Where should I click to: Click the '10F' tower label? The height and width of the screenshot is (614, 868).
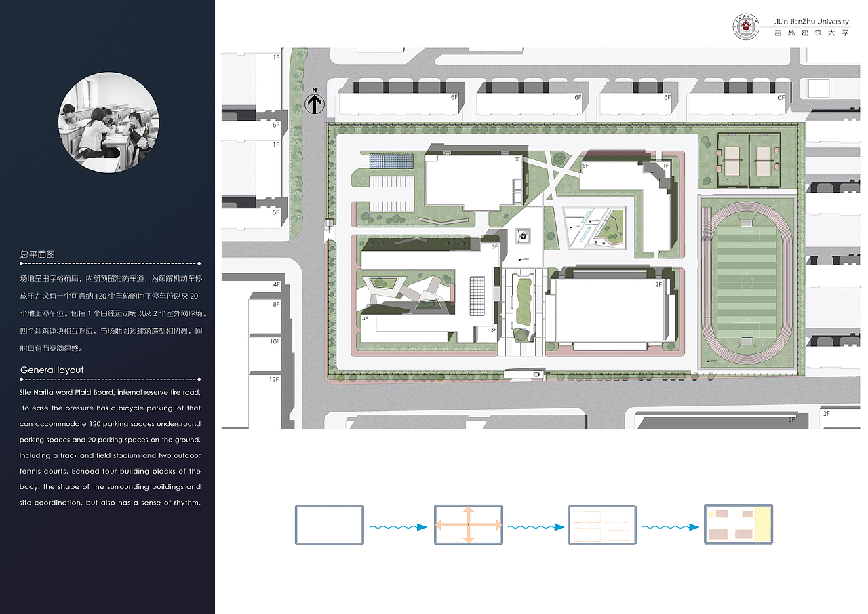point(275,341)
